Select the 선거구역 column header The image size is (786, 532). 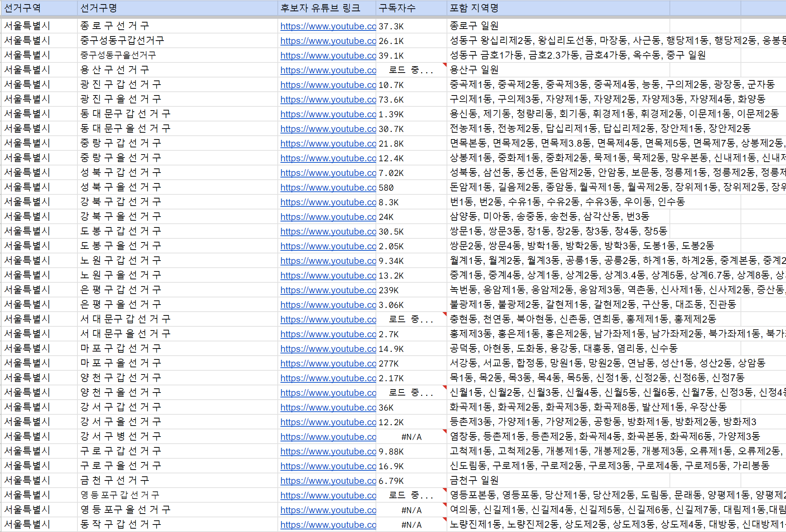(39, 8)
